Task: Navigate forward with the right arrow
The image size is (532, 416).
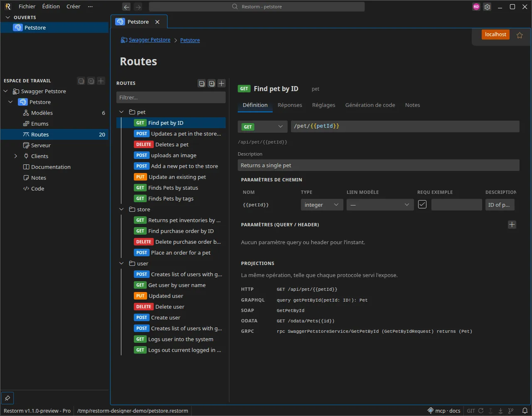Action: pos(138,7)
